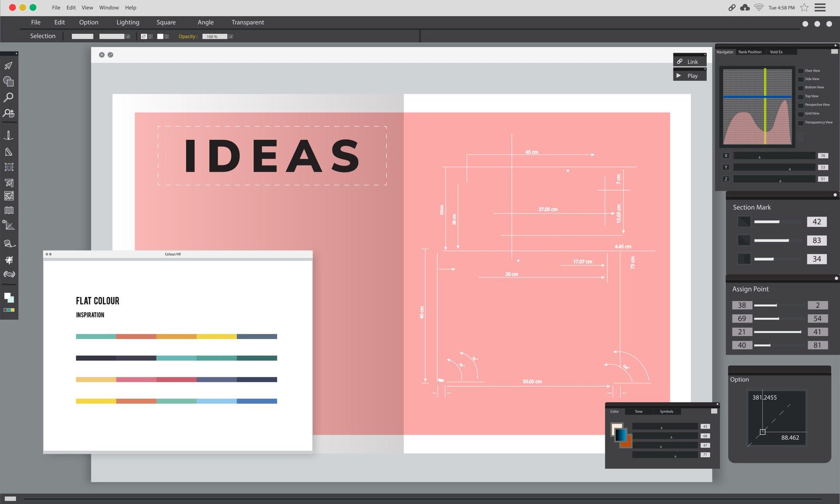Open the Link panel above the canvas

pos(689,61)
